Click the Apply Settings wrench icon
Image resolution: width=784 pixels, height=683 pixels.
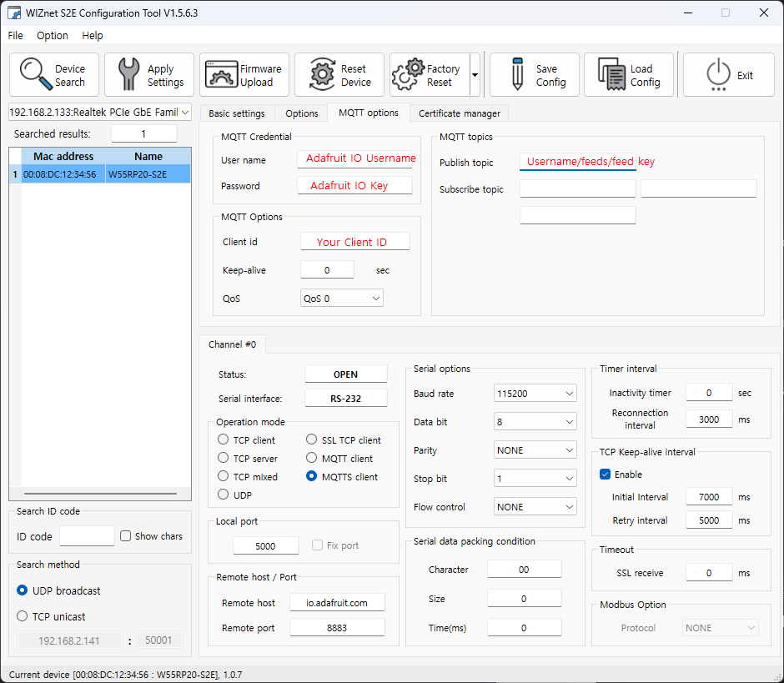[128, 74]
